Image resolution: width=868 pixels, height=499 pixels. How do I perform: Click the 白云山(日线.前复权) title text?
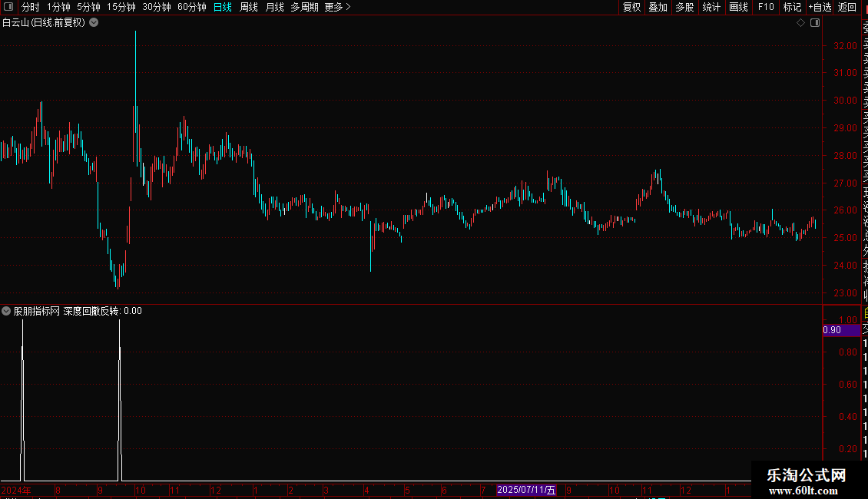pos(44,23)
